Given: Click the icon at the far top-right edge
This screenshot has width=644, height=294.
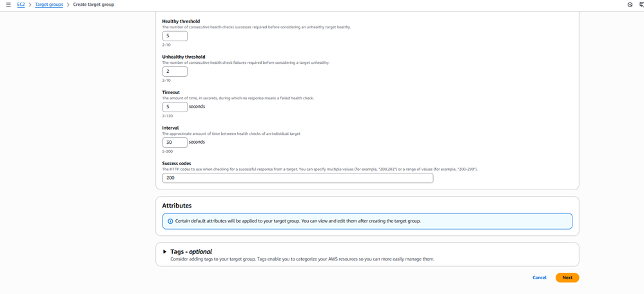Looking at the screenshot, I should pos(641,5).
